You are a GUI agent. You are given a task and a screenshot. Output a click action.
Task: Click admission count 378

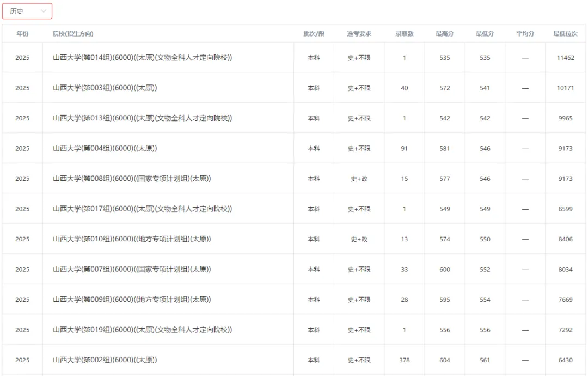[x=404, y=360]
